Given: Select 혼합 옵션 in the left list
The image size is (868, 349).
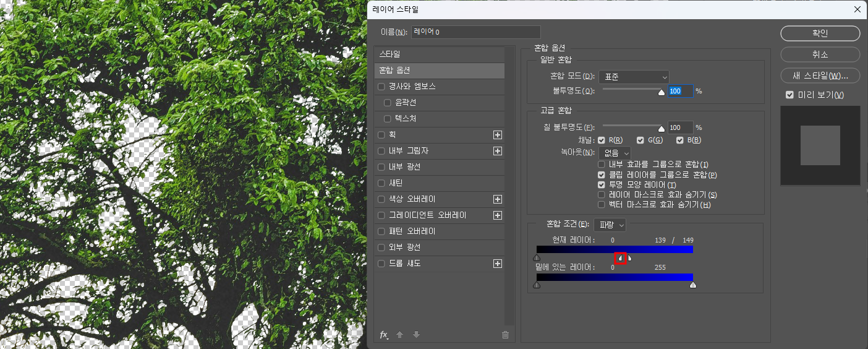Looking at the screenshot, I should (x=440, y=71).
